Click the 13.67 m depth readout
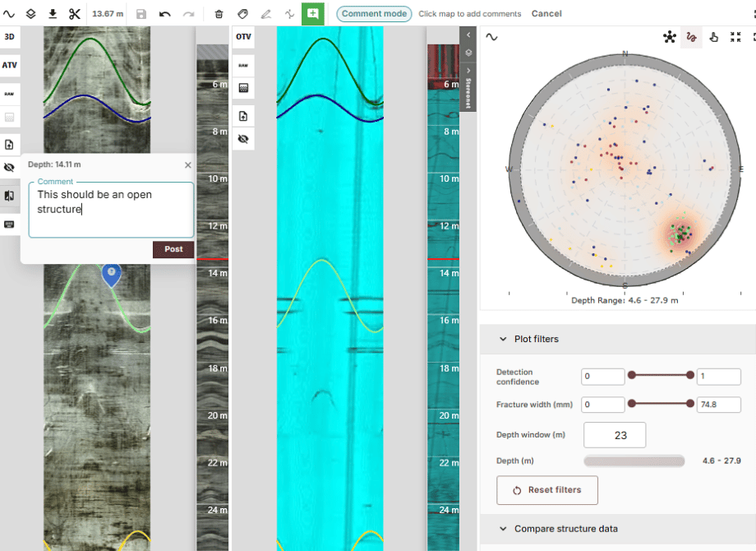This screenshot has height=551, width=756. [108, 14]
